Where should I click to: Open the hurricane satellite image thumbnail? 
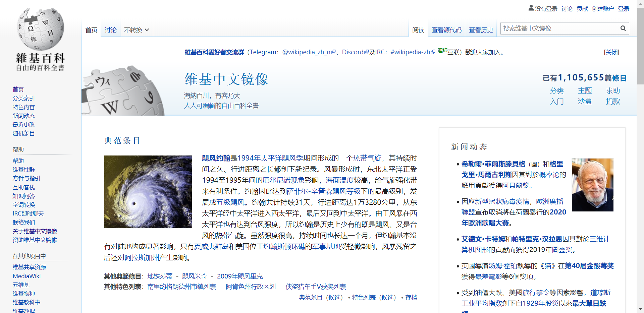coord(148,192)
